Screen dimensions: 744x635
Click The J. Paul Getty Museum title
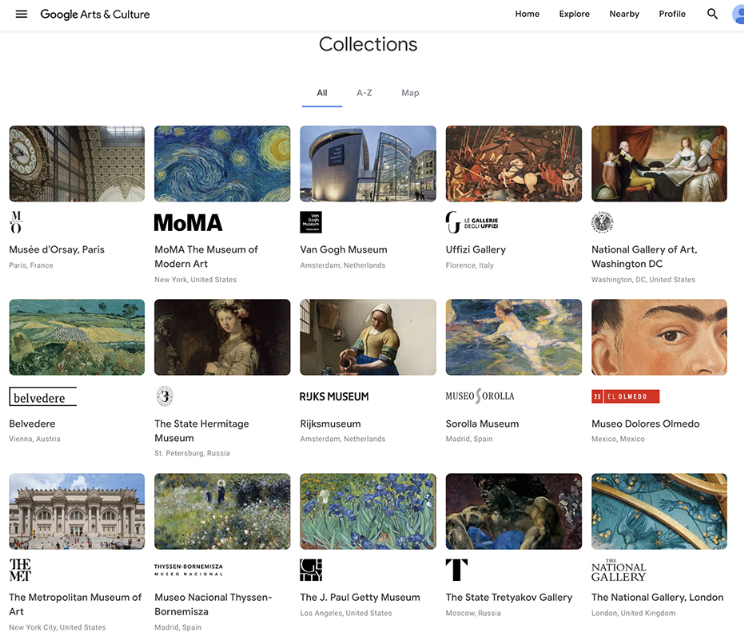coord(360,598)
